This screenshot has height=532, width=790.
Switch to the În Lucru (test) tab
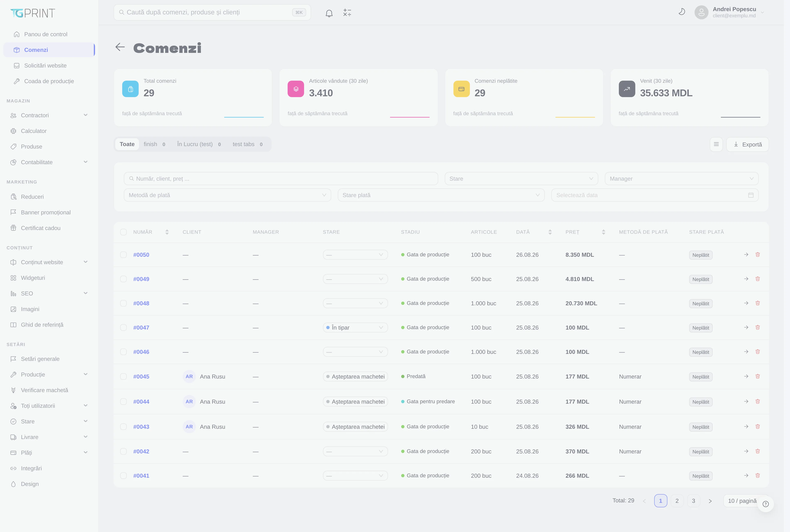pyautogui.click(x=199, y=144)
